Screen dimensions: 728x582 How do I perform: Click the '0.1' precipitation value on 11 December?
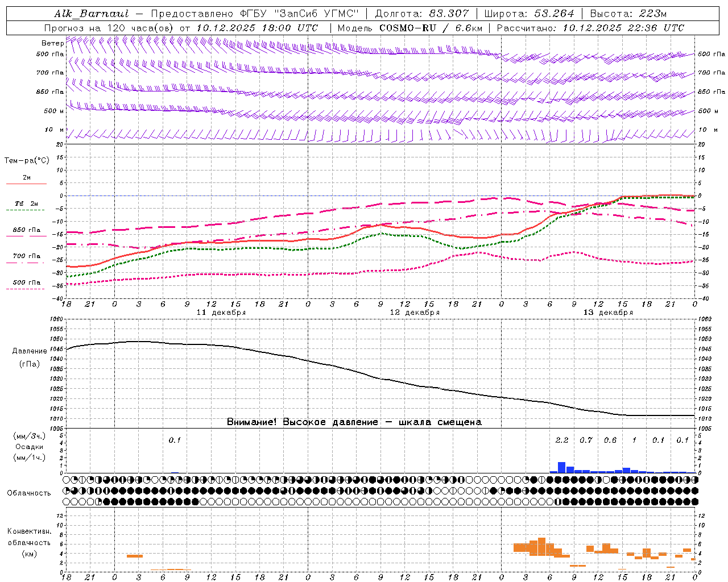(x=175, y=440)
